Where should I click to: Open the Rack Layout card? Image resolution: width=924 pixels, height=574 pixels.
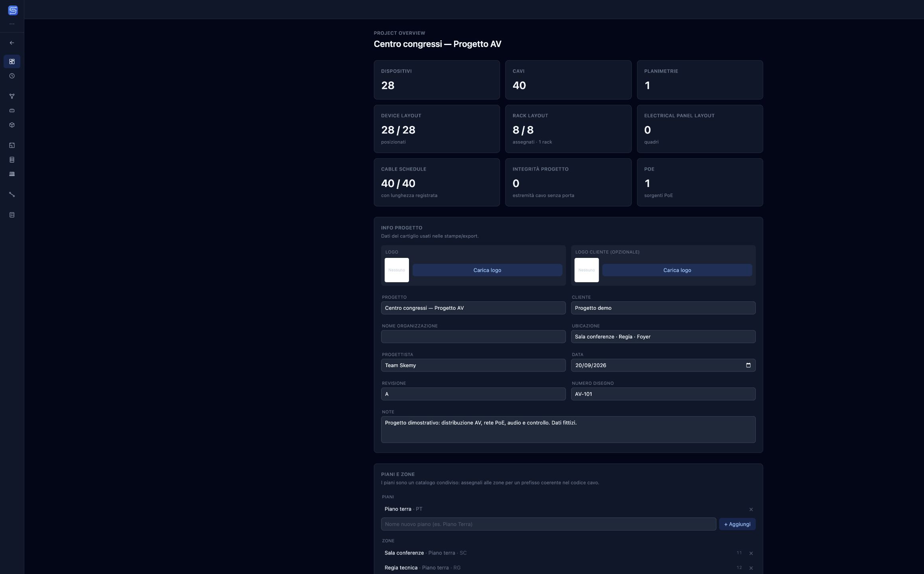568,129
